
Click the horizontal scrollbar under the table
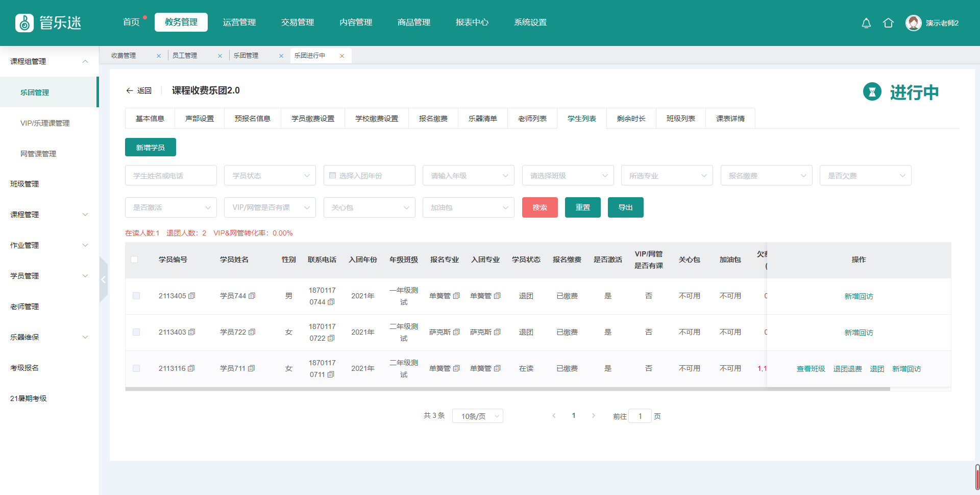pyautogui.click(x=507, y=389)
